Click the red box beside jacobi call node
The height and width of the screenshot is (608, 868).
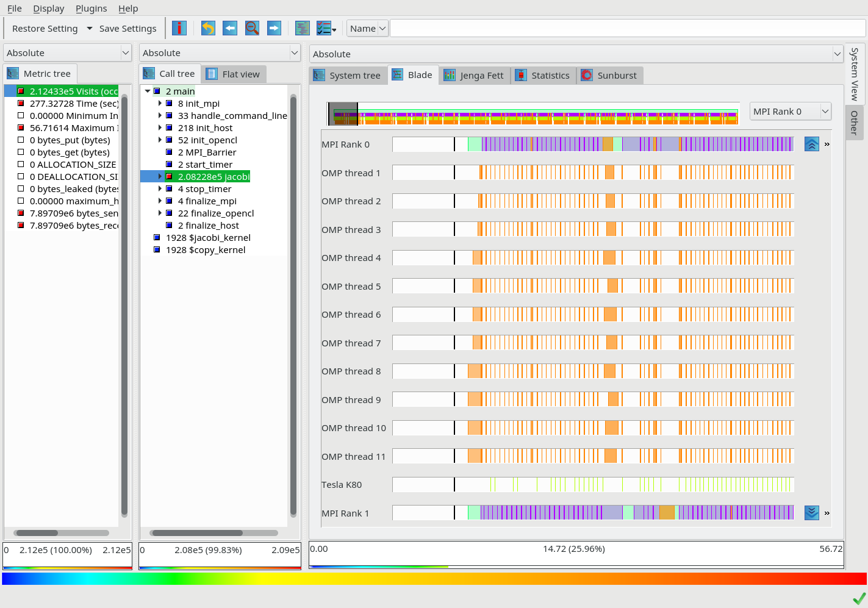[169, 176]
